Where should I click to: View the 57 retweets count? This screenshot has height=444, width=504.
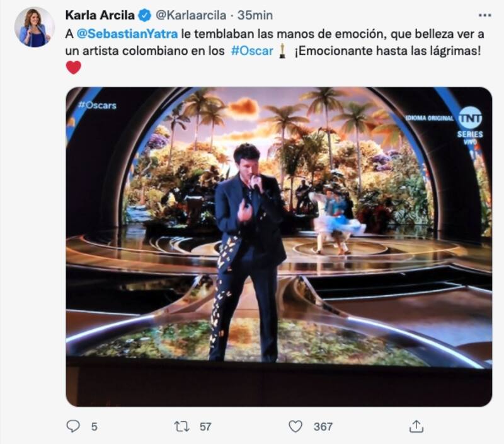205,426
